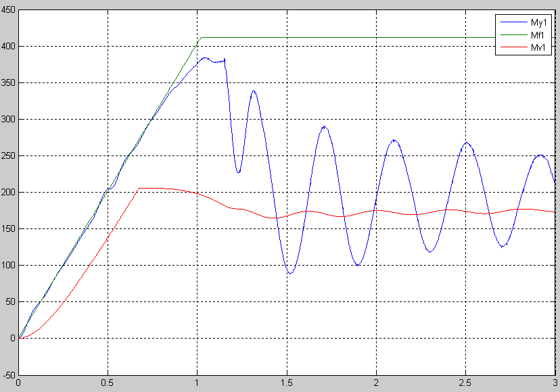The image size is (560, 392).
Task: Select the Mv1 legend label
Action: 538,47
